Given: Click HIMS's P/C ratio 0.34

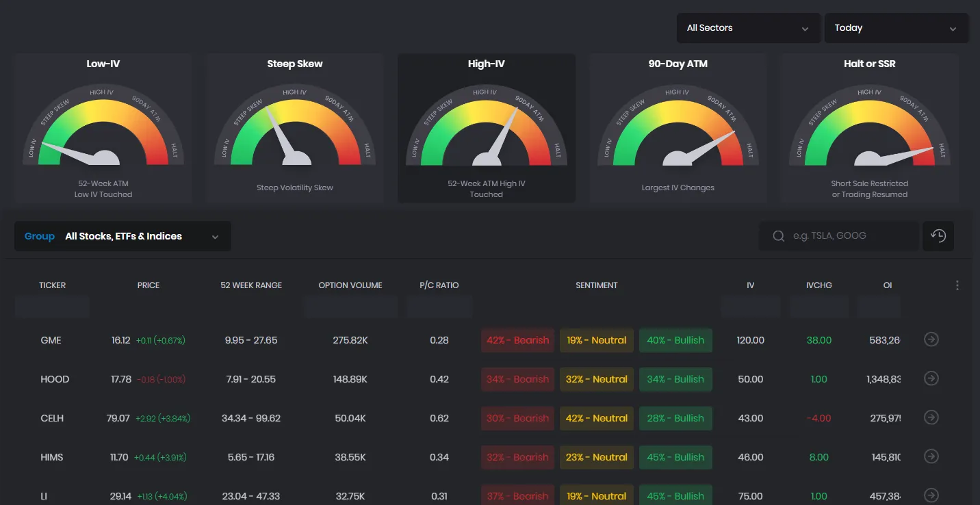Looking at the screenshot, I should [x=439, y=457].
